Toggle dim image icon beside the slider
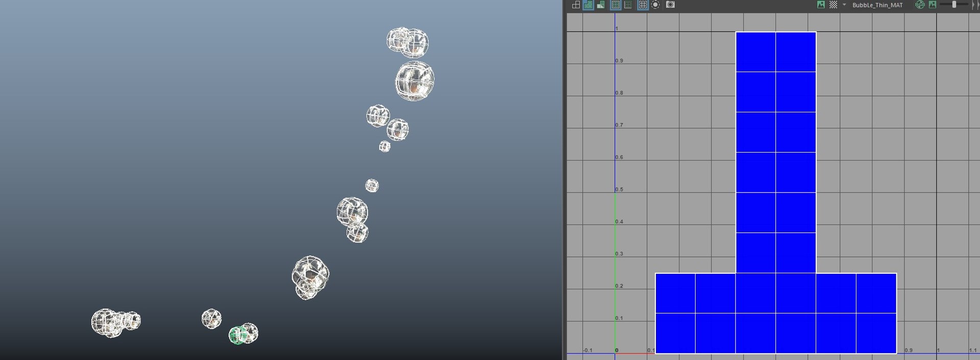 [933, 5]
